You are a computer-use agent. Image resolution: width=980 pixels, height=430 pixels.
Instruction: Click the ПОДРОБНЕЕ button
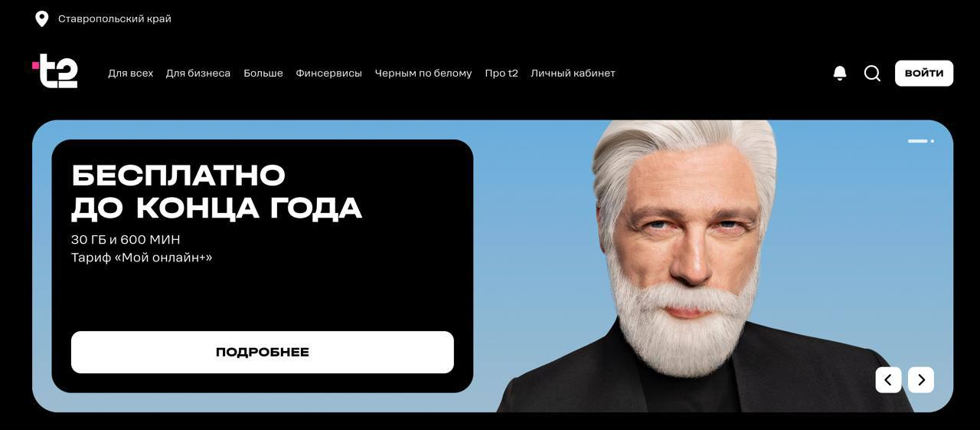point(263,352)
